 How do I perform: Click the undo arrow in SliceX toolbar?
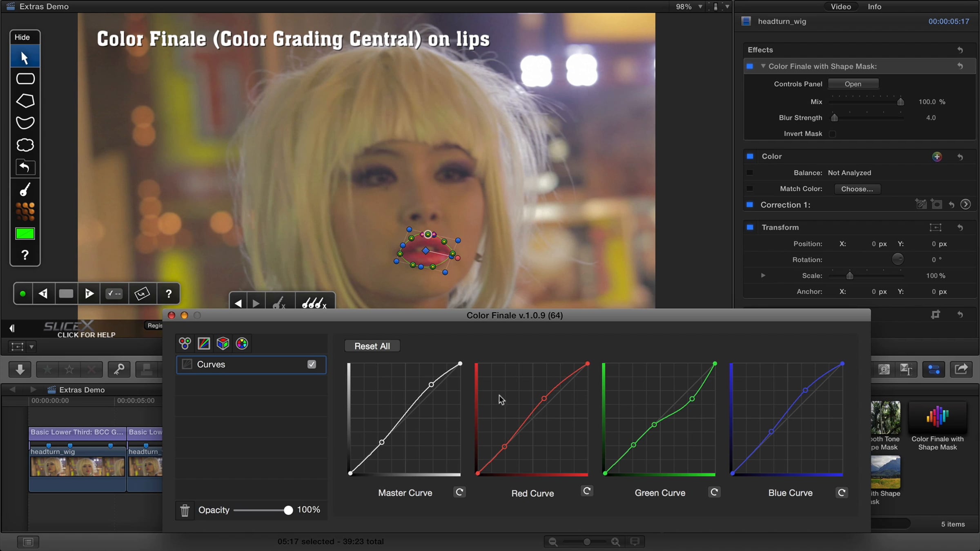25,167
